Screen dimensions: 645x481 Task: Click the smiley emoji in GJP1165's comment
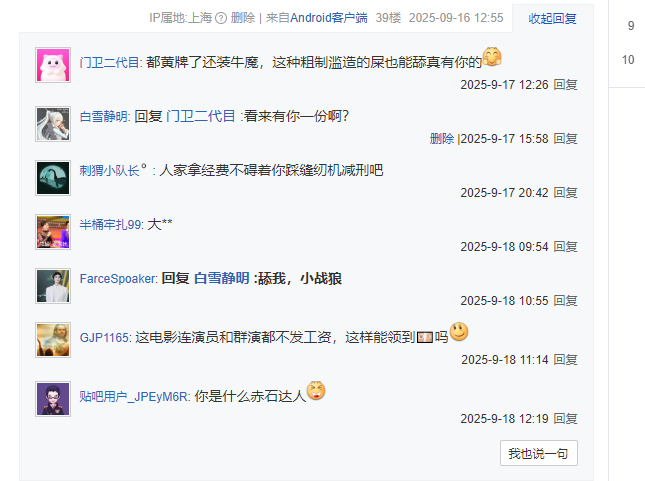tap(459, 332)
